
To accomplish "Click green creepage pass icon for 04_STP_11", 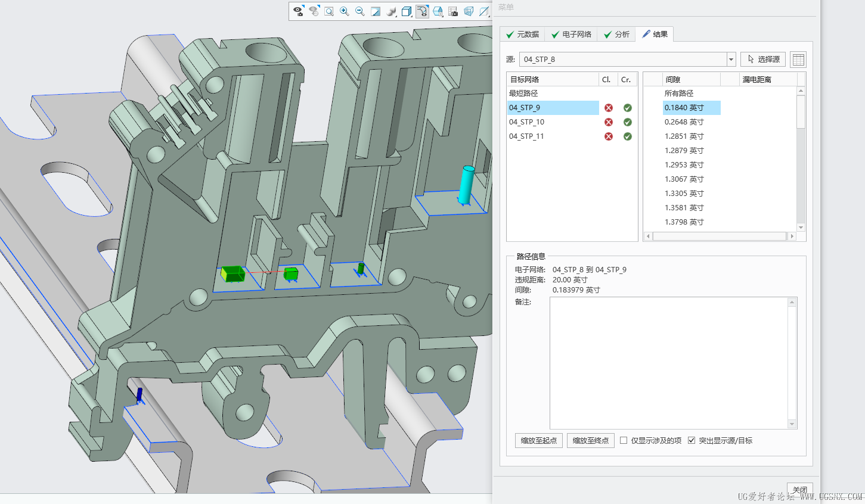I will point(628,136).
